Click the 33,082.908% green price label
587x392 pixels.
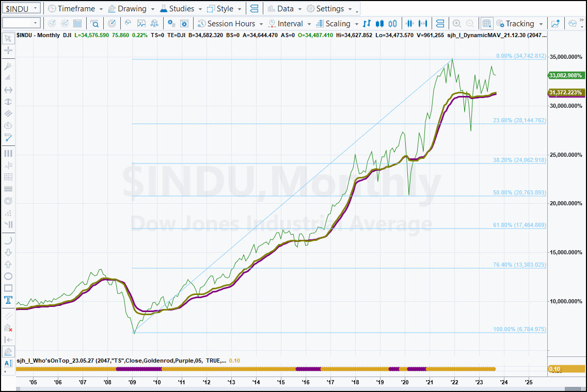pyautogui.click(x=565, y=75)
